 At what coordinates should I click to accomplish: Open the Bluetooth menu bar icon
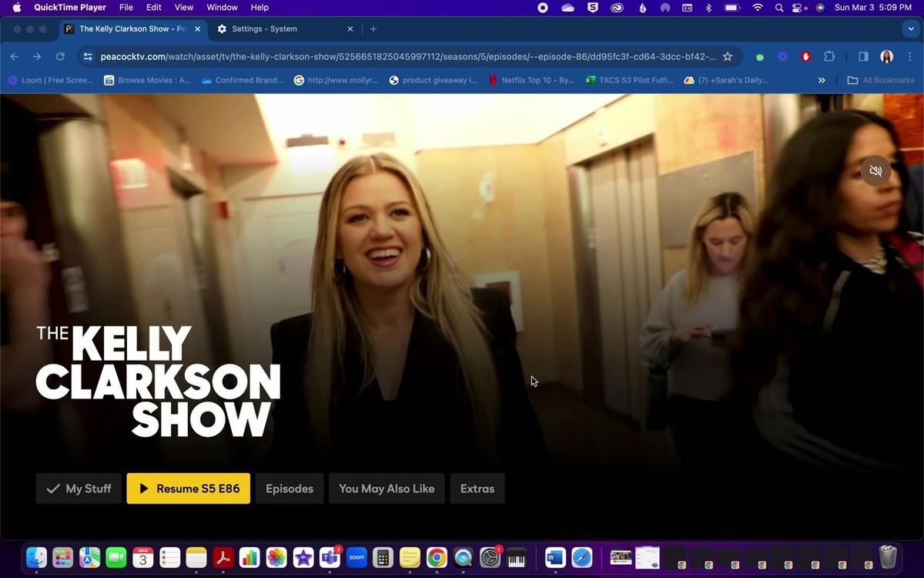[709, 8]
